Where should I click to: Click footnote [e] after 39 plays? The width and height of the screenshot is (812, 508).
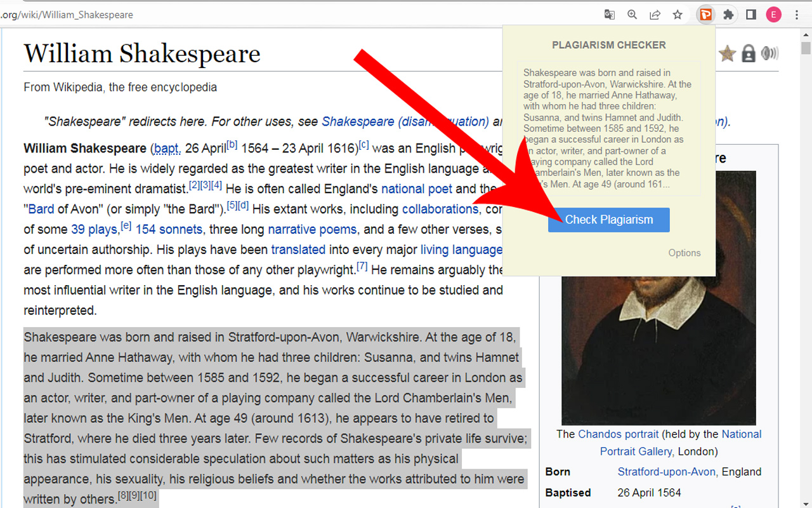(126, 225)
